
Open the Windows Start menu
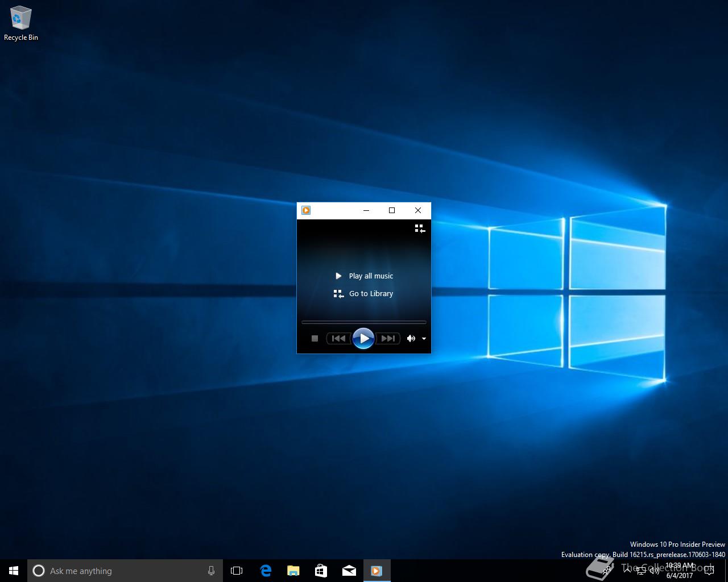click(x=14, y=571)
